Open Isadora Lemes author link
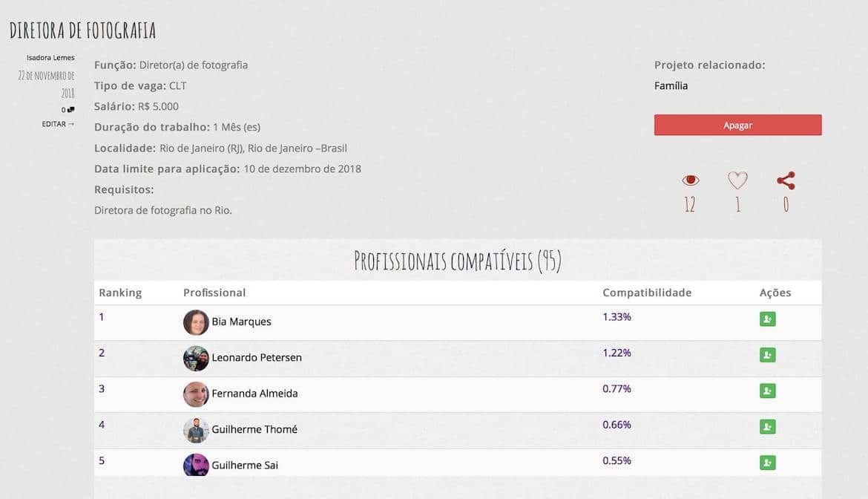Screen dimensions: 868x499 [50, 58]
